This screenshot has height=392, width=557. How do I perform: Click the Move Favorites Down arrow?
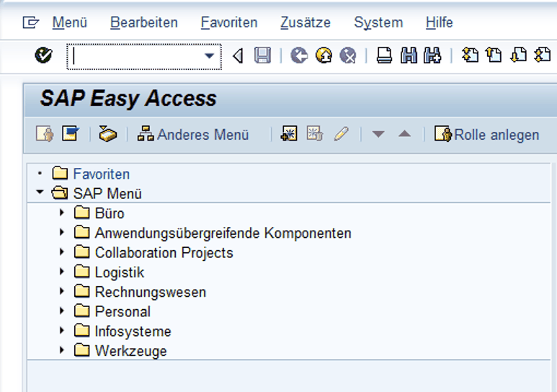[x=378, y=134]
